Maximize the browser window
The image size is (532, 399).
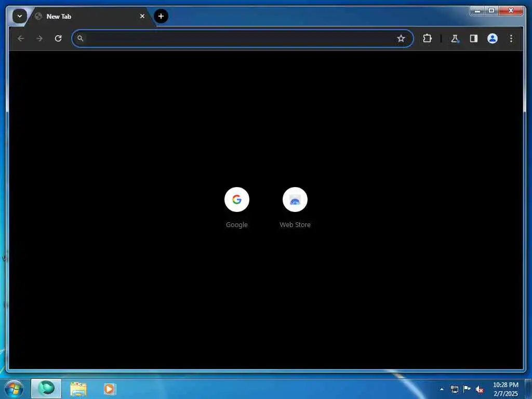pos(491,10)
